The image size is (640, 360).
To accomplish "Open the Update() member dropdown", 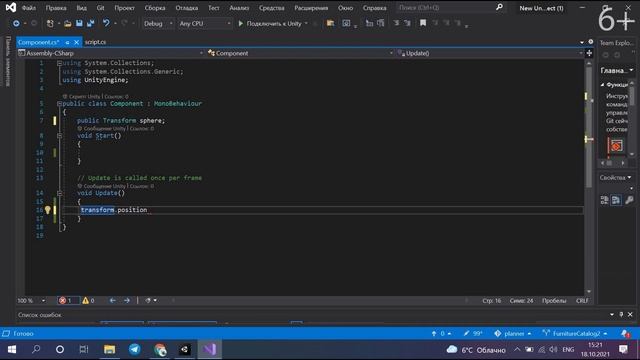I will [x=490, y=53].
